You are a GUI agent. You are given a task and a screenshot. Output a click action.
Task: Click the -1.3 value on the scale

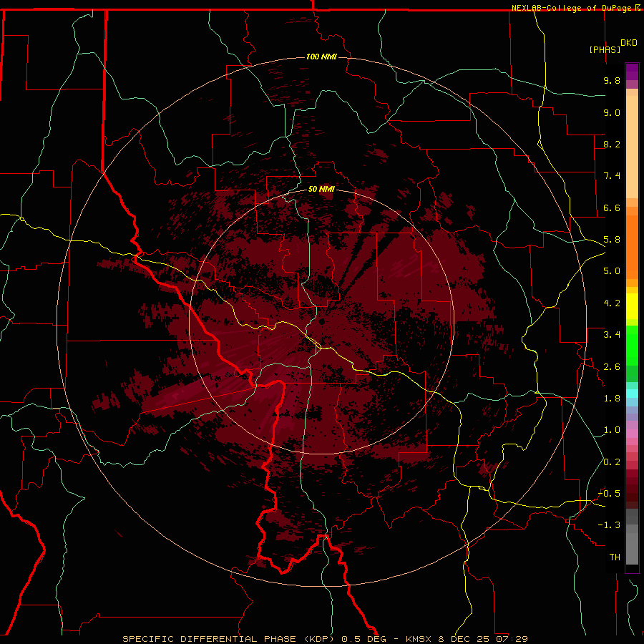pyautogui.click(x=609, y=525)
